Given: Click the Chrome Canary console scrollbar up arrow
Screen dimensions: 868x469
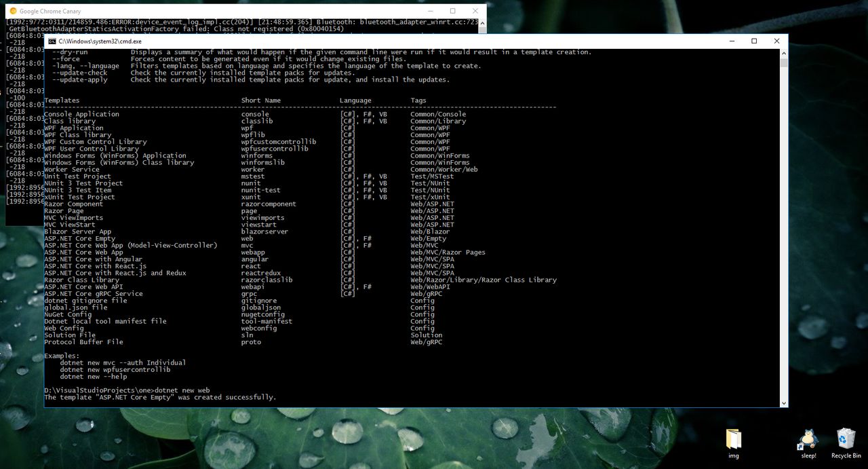Looking at the screenshot, I should point(483,22).
